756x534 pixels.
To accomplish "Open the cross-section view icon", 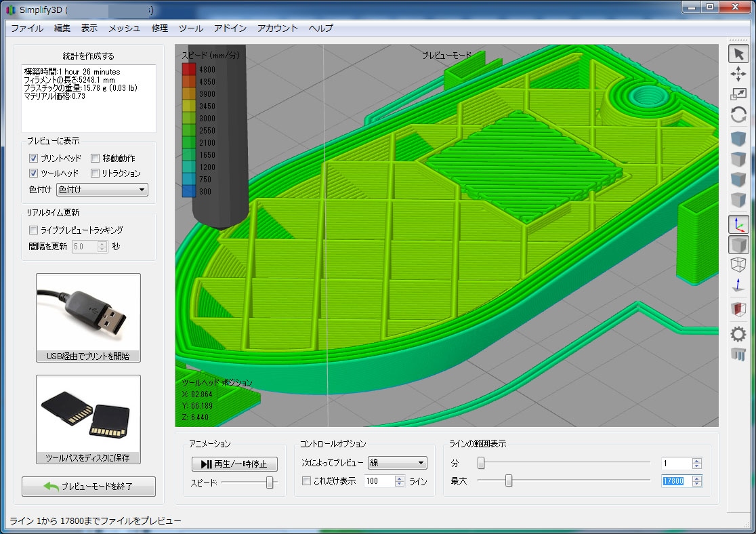I will point(738,310).
